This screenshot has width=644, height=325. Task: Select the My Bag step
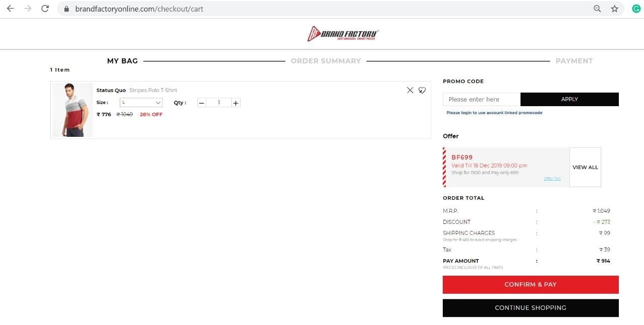(122, 61)
